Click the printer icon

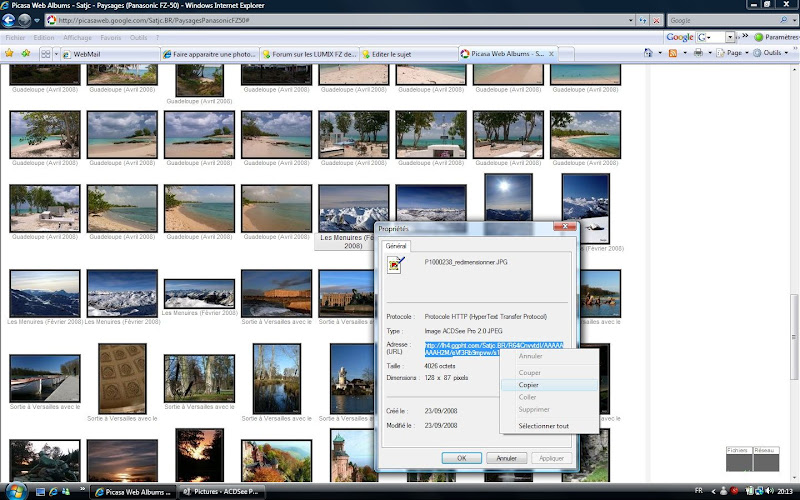698,53
